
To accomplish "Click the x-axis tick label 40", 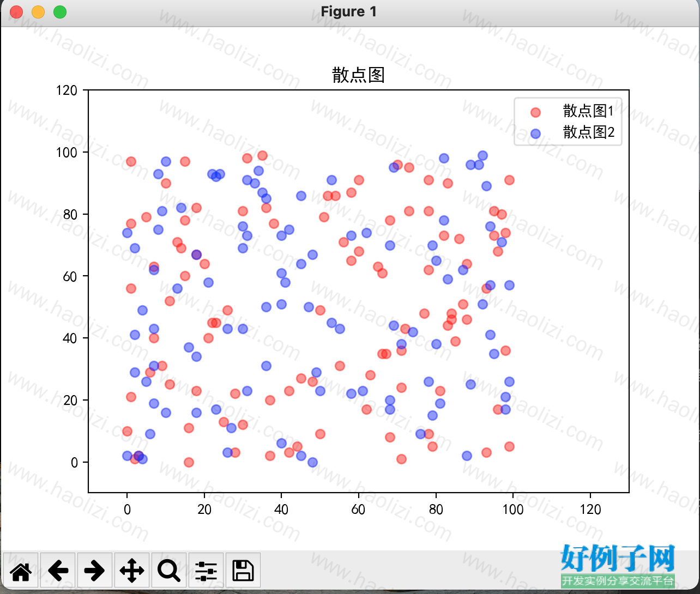I will click(x=281, y=510).
